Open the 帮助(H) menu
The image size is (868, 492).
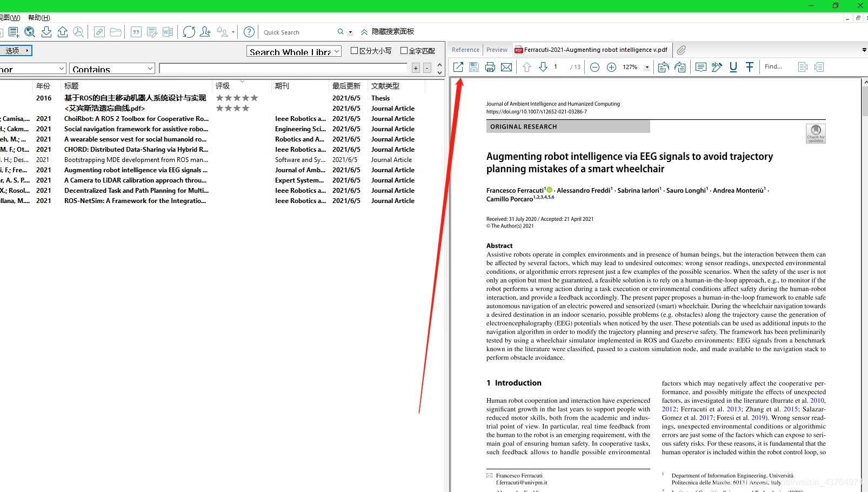coord(39,18)
